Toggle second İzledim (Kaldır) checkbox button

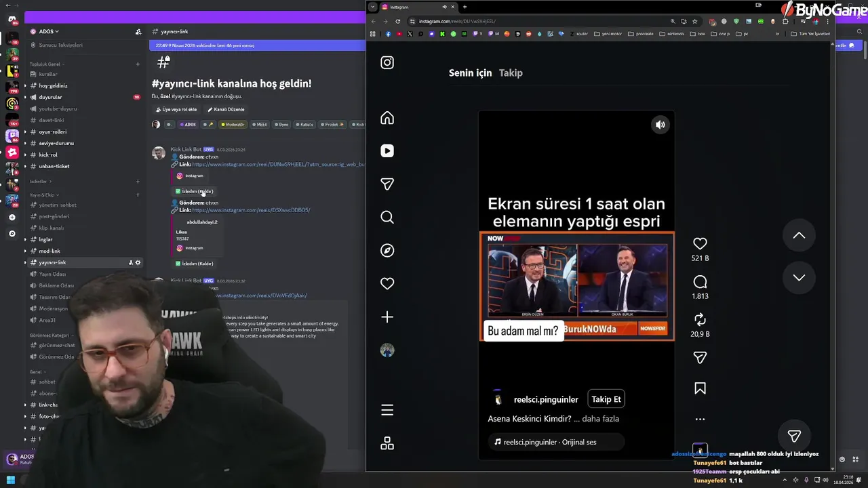[195, 264]
